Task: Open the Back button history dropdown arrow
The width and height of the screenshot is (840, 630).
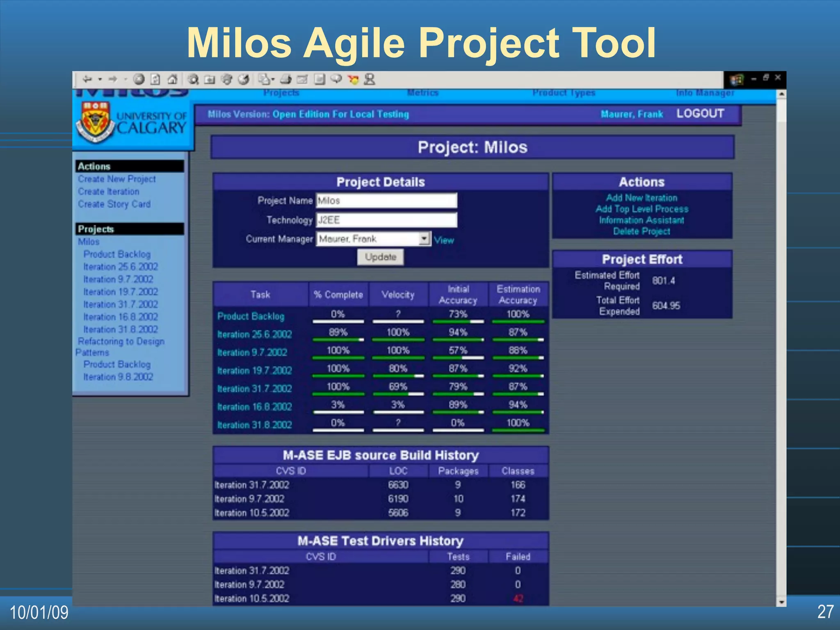Action: (x=100, y=79)
